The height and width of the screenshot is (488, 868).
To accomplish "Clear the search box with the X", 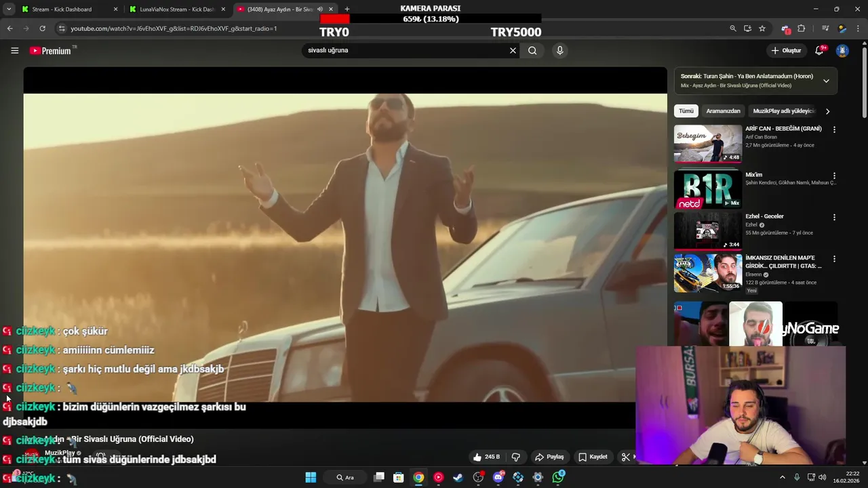I will pyautogui.click(x=513, y=50).
